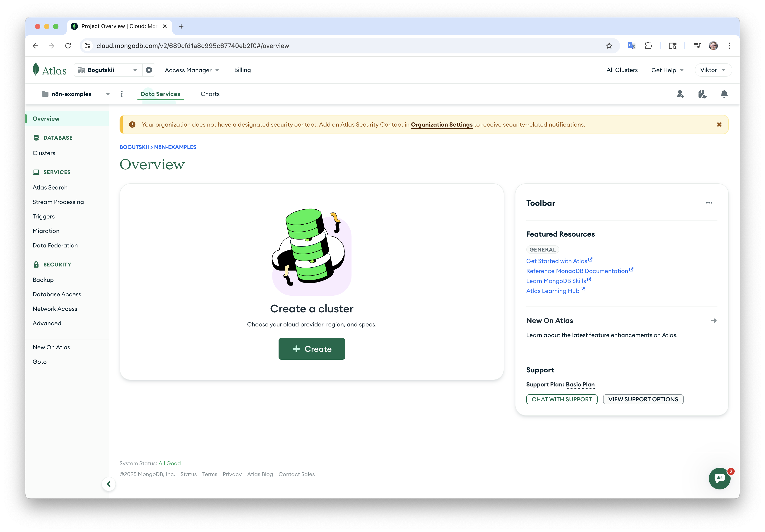Dismiss the security contact warning banner
This screenshot has width=765, height=532.
(x=719, y=125)
